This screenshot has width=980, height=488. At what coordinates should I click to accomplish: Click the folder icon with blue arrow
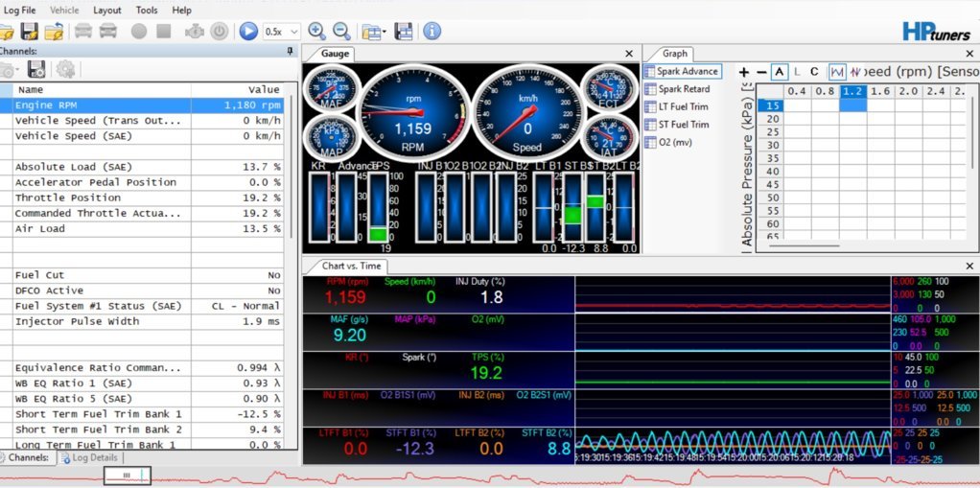point(54,32)
